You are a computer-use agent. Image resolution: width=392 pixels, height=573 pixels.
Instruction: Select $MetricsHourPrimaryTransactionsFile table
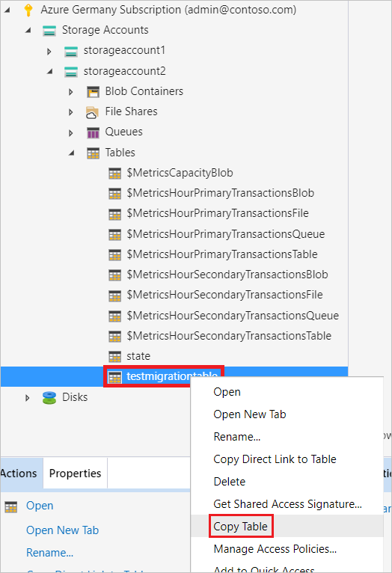point(218,213)
